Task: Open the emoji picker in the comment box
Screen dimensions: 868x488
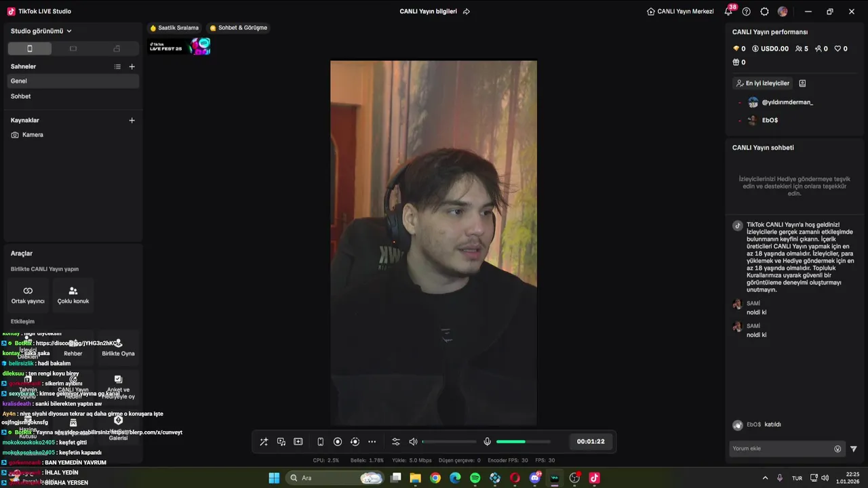Action: click(837, 449)
